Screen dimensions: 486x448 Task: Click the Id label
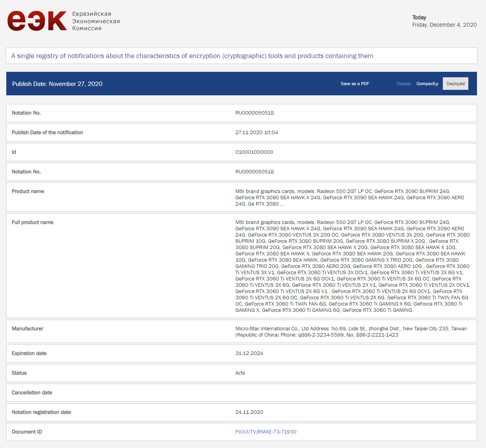click(x=14, y=152)
